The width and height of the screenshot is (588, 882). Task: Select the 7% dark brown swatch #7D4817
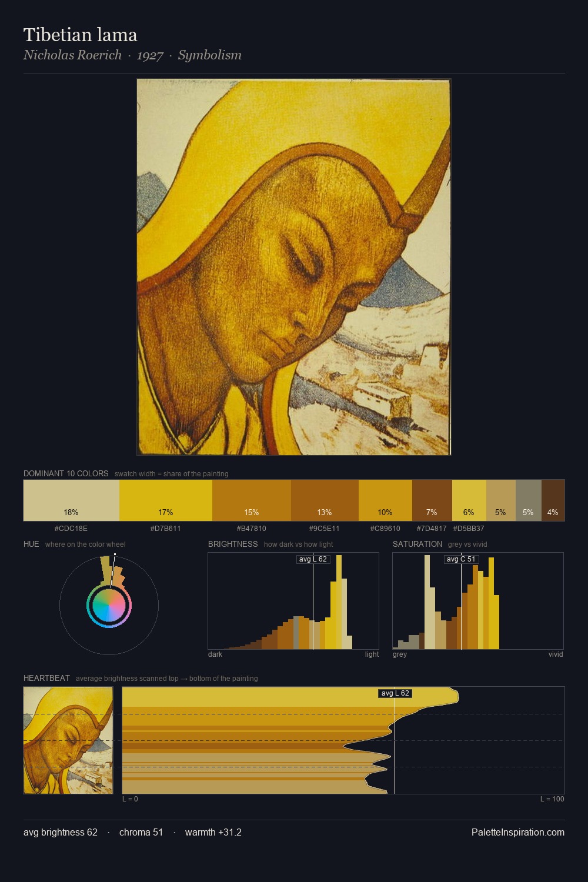(432, 500)
